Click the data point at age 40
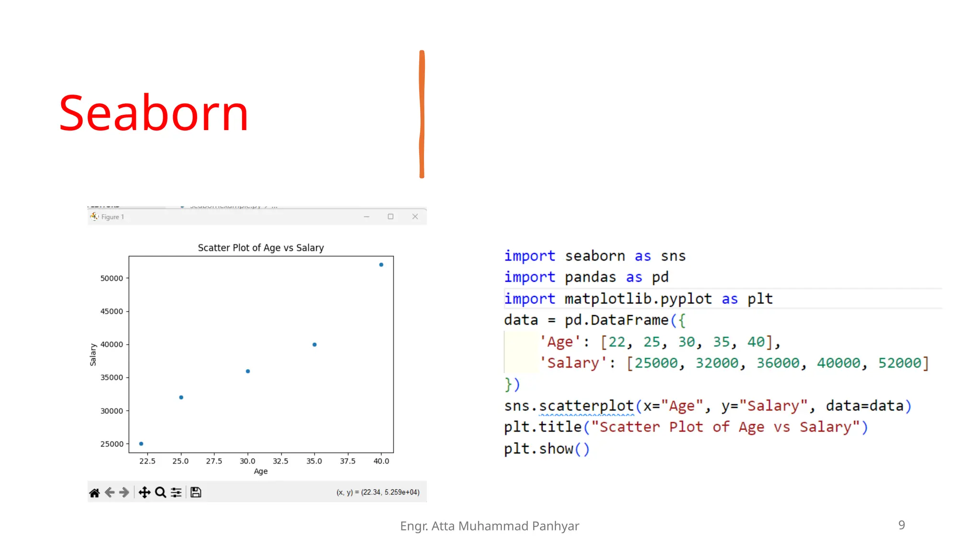 tap(381, 264)
